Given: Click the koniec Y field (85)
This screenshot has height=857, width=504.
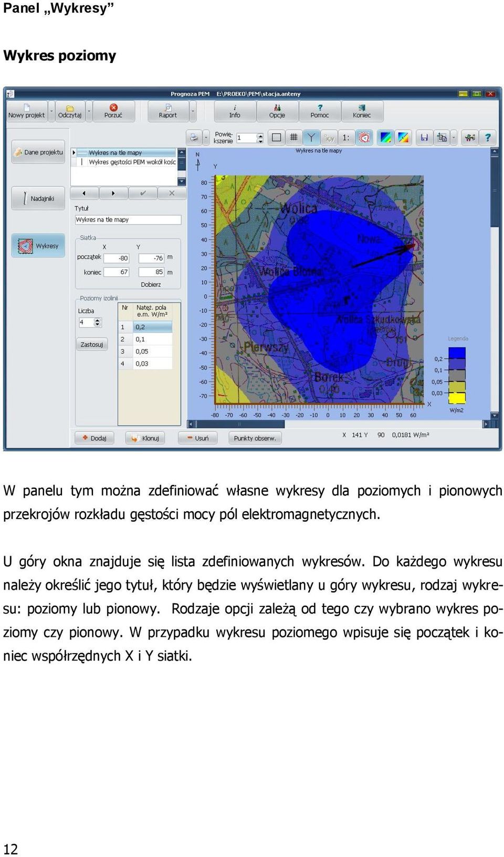Looking at the screenshot, I should (x=152, y=272).
